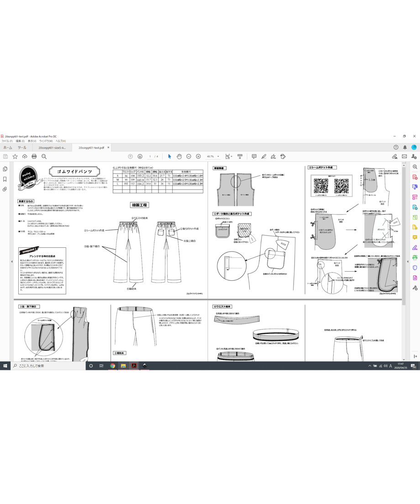Image resolution: width=420 pixels, height=504 pixels.
Task: Open the ヘルプ menu
Action: point(60,141)
